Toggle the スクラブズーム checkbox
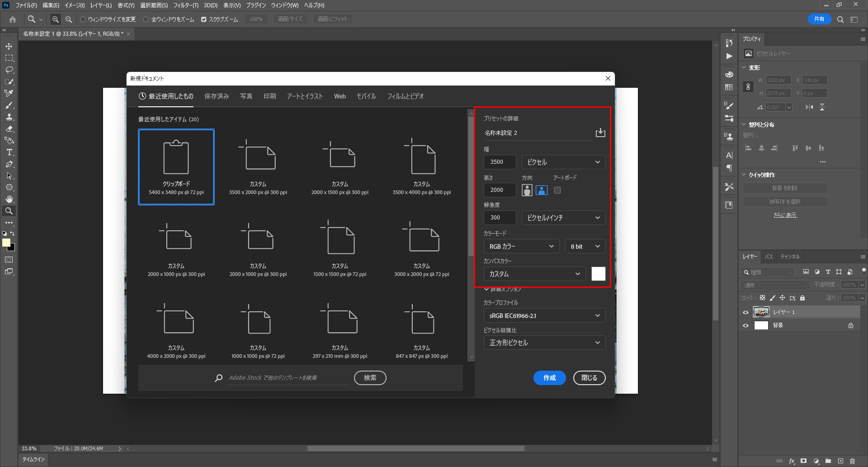The width and height of the screenshot is (868, 467). click(x=204, y=19)
